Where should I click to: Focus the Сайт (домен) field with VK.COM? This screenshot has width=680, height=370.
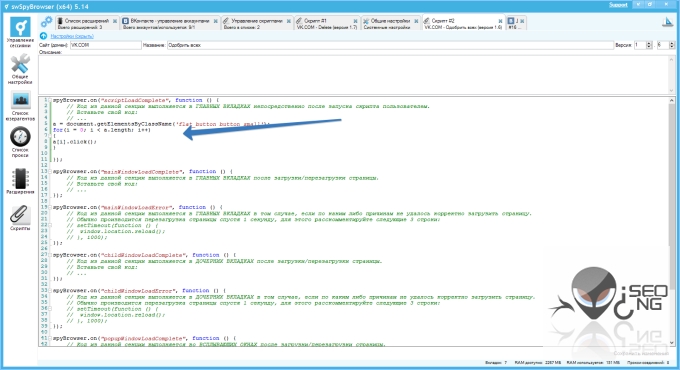tap(105, 45)
